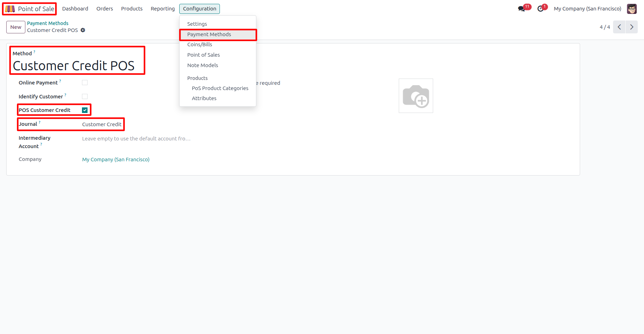Toggle the Identify Customer checkbox
Screen dimensions: 644x334
click(85, 97)
